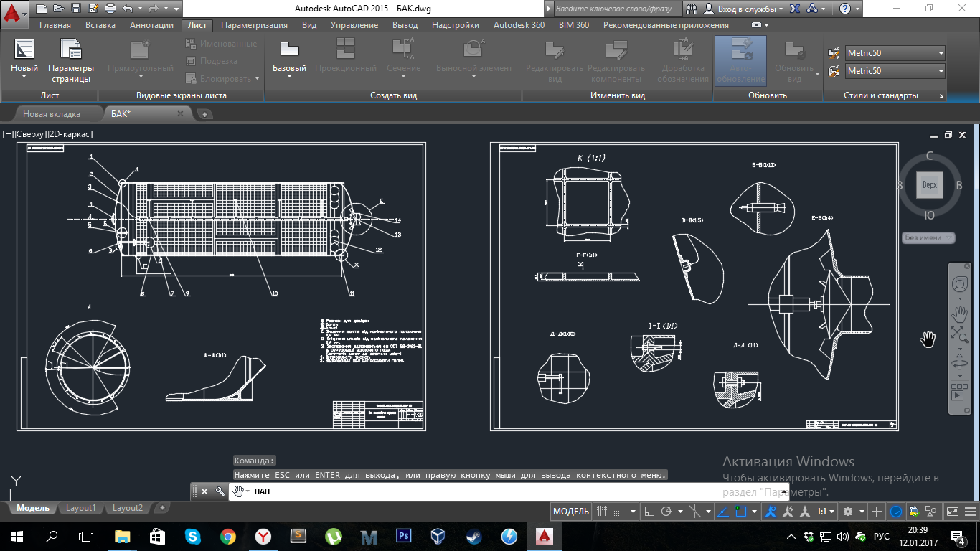This screenshot has width=980, height=551.
Task: Toggle Object Snap Tracking in status bar
Action: coord(722,512)
